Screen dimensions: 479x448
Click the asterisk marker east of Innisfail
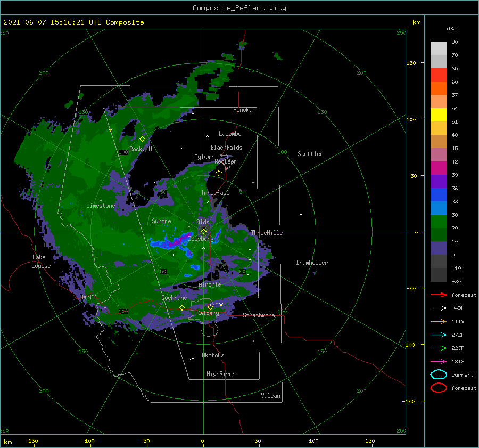253,183
